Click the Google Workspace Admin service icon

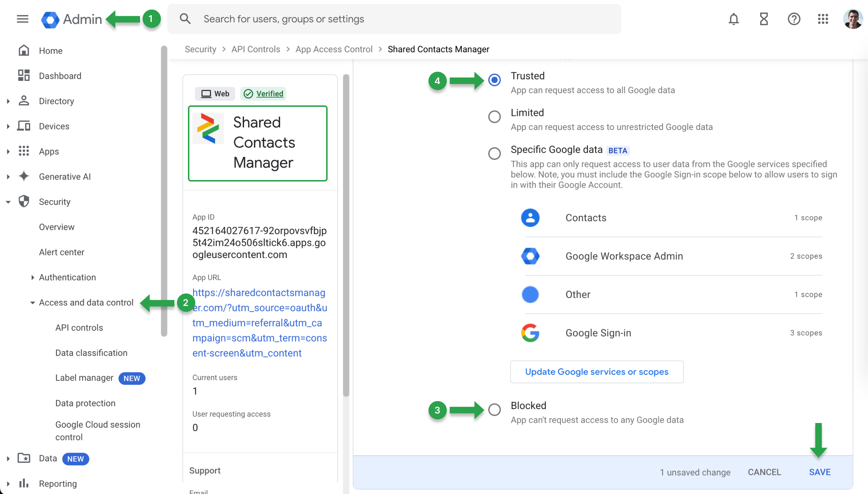point(530,256)
